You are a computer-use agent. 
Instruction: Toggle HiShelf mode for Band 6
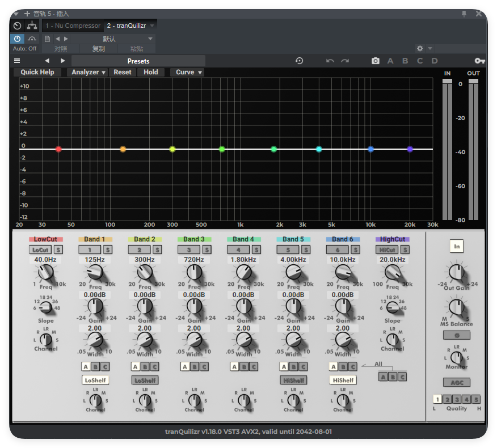pos(343,380)
